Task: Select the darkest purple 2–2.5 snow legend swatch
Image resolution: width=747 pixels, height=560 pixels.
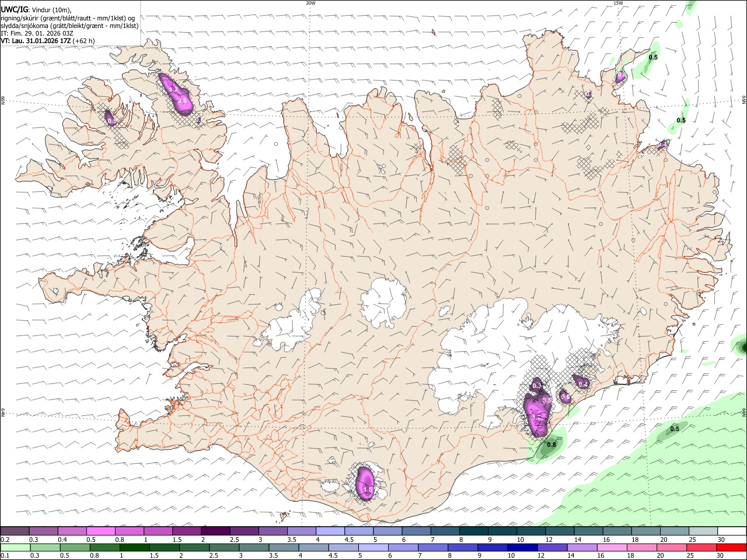Action: tap(215, 531)
